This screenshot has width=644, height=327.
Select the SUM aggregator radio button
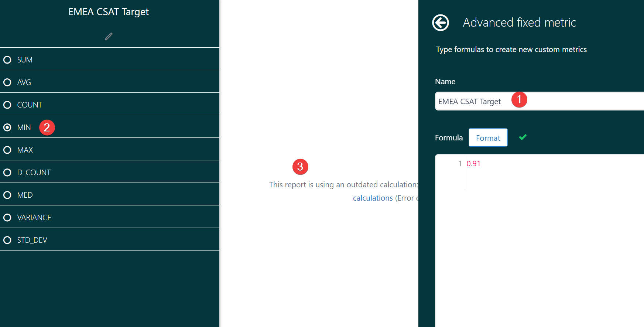pyautogui.click(x=7, y=60)
